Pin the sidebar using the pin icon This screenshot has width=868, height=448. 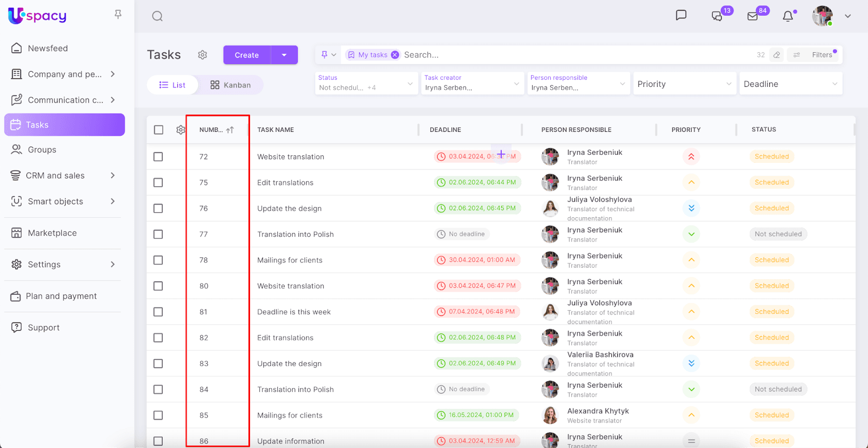(118, 15)
